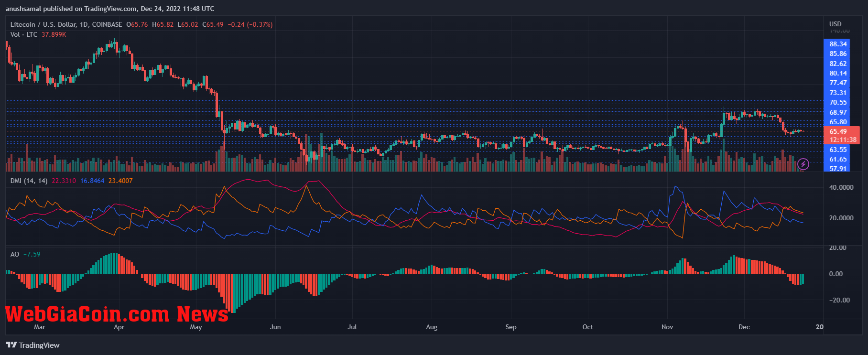The width and height of the screenshot is (868, 355).
Task: Click the 77.47 price level label
Action: coord(838,83)
